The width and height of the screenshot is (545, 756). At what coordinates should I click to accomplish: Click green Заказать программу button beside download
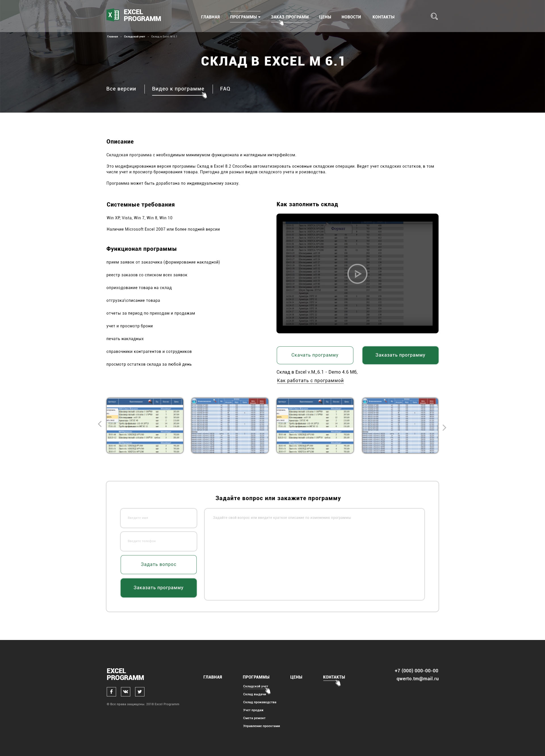[400, 355]
